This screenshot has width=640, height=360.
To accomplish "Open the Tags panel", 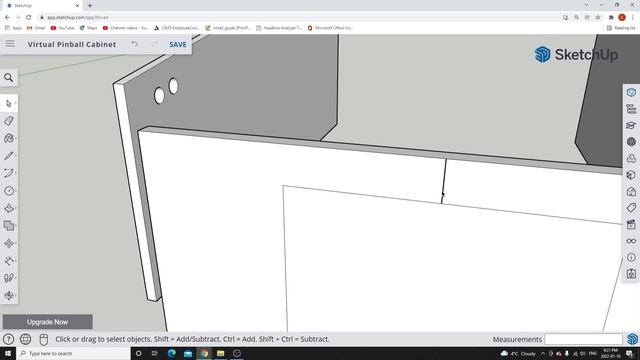I will click(x=631, y=208).
